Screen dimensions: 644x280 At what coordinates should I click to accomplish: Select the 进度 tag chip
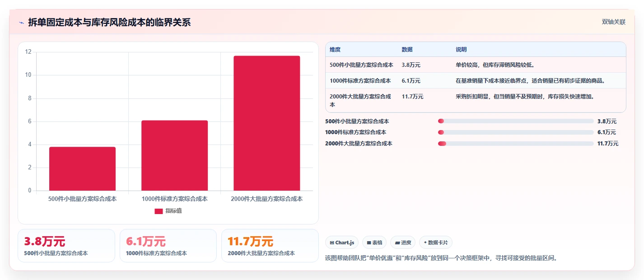tap(403, 243)
